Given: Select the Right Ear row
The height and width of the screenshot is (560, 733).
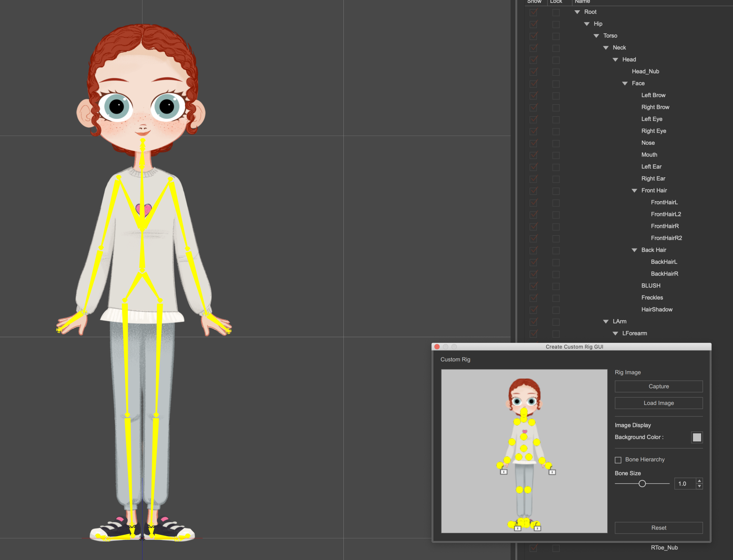Looking at the screenshot, I should tap(653, 179).
